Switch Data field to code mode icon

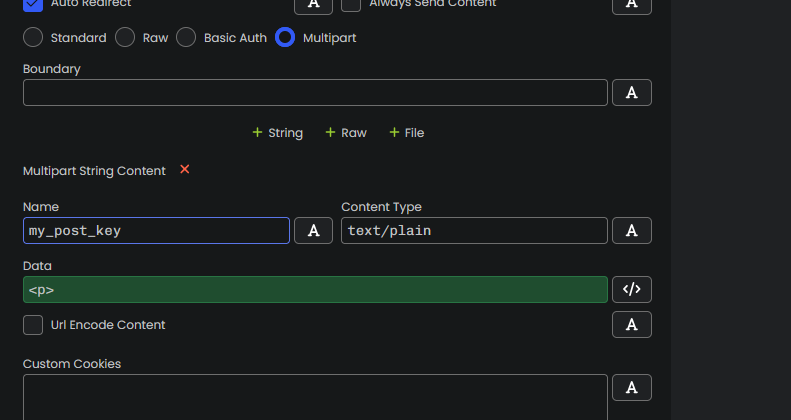coord(632,289)
